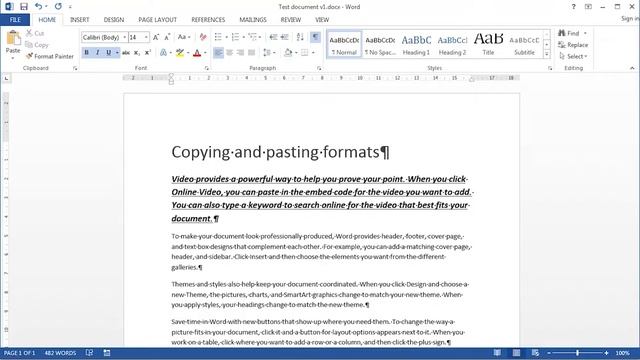This screenshot has height=360, width=640.
Task: Toggle Bold formatting
Action: pyautogui.click(x=87, y=53)
